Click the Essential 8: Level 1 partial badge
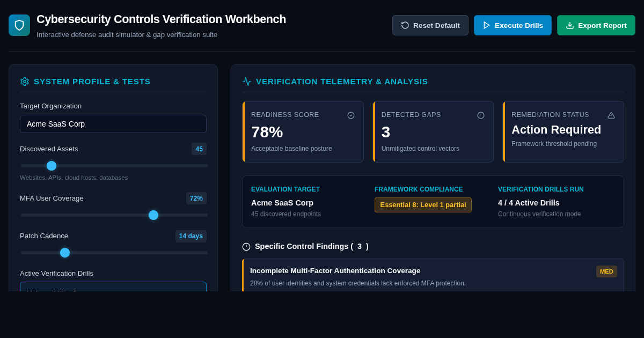The height and width of the screenshot is (338, 644). tap(423, 205)
